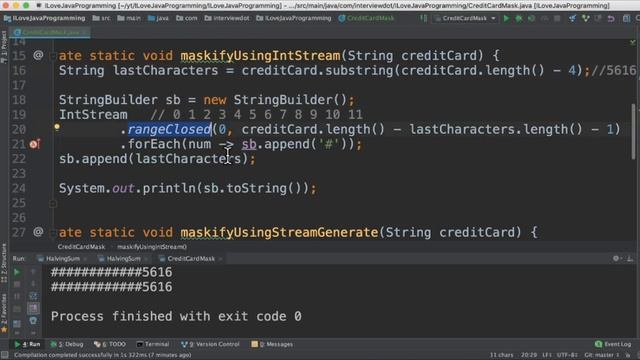
Task: Toggle the breakpoint on line 21
Action: click(x=34, y=144)
